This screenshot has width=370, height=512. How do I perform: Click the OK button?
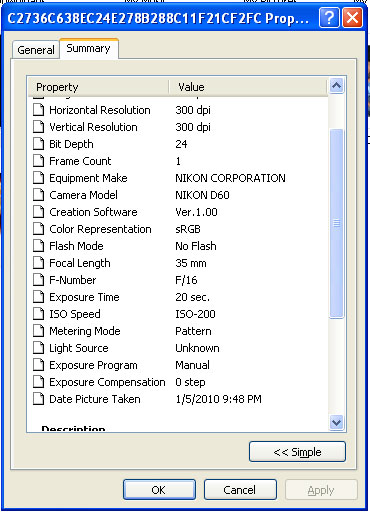click(159, 490)
